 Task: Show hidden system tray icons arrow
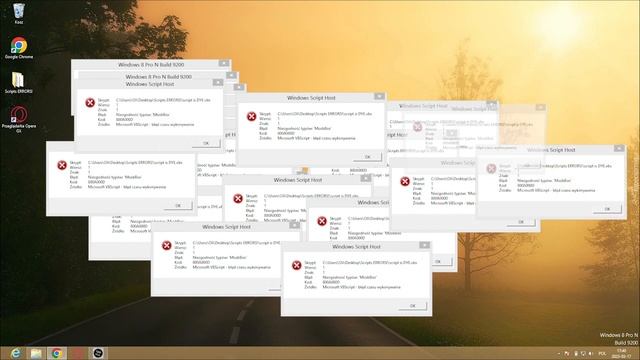pyautogui.click(x=559, y=353)
